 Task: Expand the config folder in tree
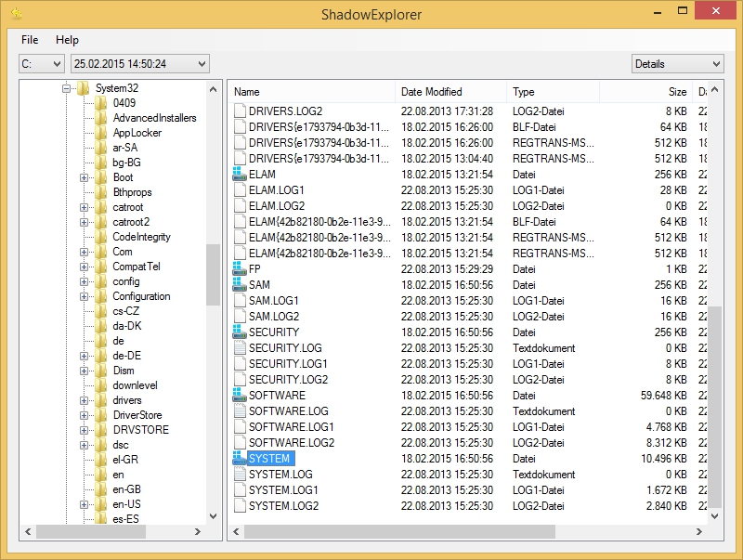[x=85, y=281]
